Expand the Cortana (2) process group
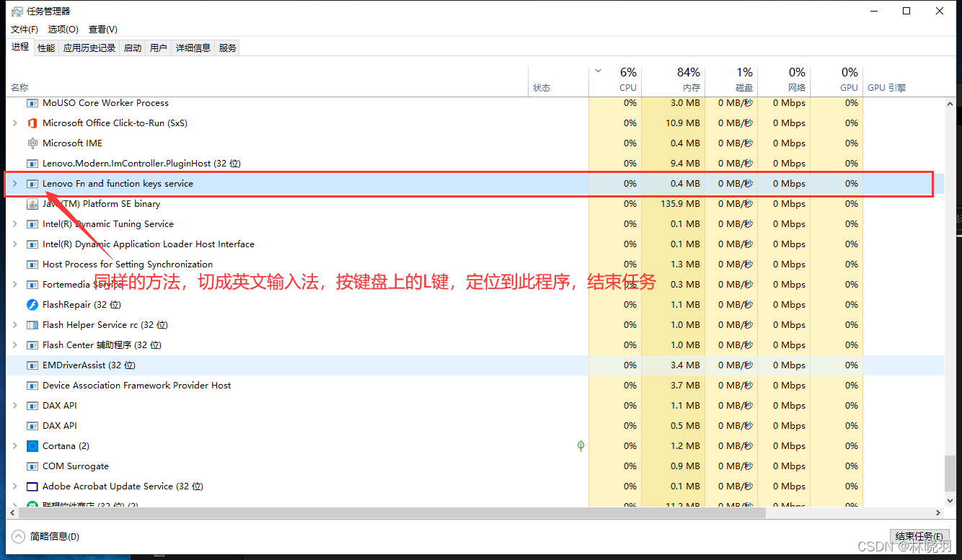962x560 pixels. pos(15,446)
